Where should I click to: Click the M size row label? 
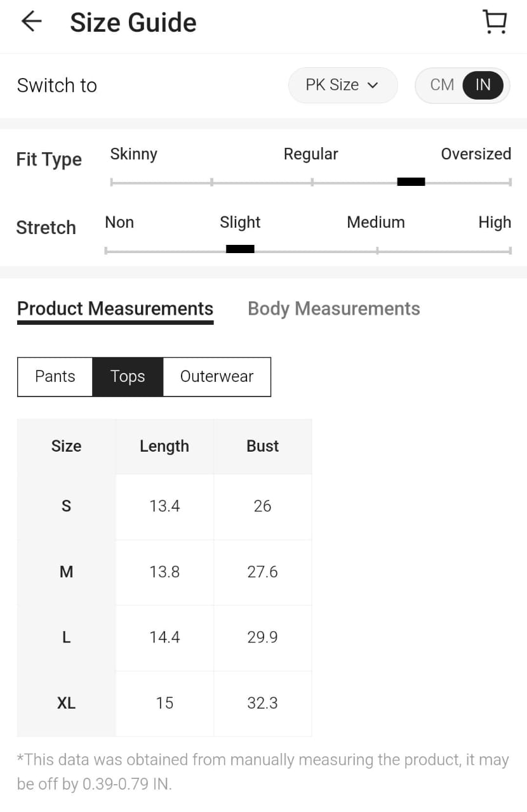click(x=66, y=572)
